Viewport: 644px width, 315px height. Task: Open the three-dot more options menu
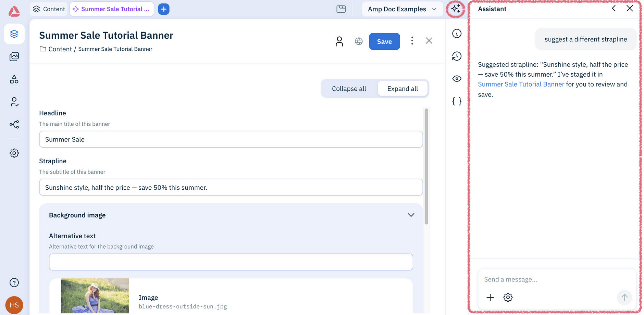pyautogui.click(x=412, y=41)
